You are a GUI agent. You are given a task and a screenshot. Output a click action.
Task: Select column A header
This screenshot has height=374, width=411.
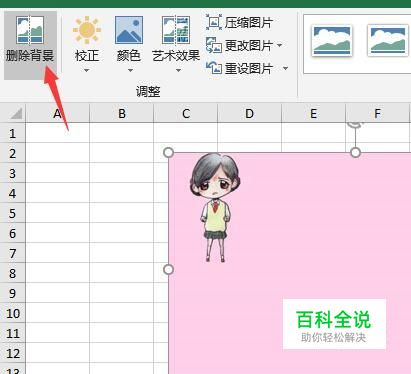point(58,113)
